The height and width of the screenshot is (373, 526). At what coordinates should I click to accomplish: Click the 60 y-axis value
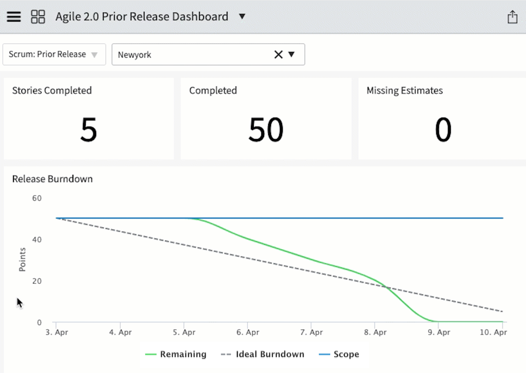(x=37, y=198)
